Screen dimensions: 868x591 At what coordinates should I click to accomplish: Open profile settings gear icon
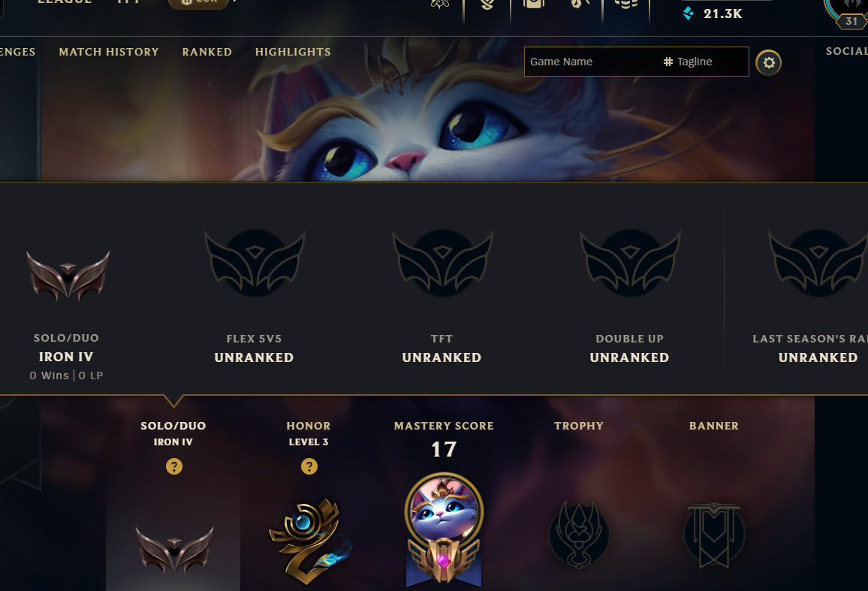coord(768,62)
